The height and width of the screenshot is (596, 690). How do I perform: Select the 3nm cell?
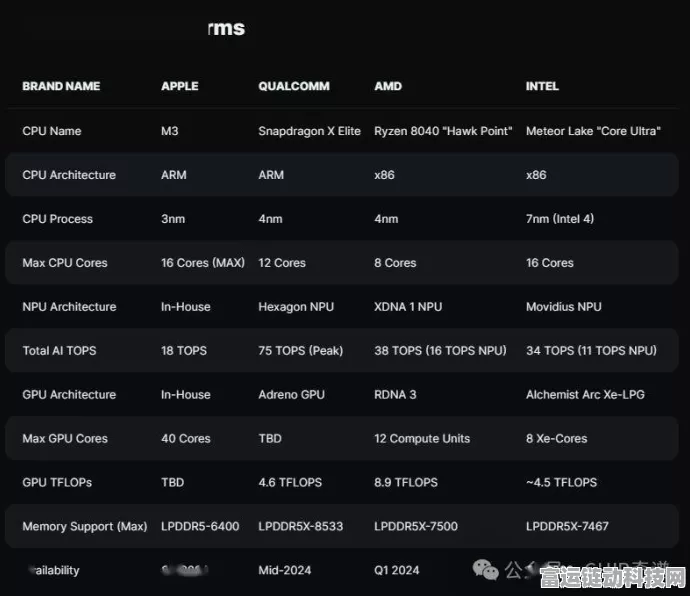coord(173,219)
